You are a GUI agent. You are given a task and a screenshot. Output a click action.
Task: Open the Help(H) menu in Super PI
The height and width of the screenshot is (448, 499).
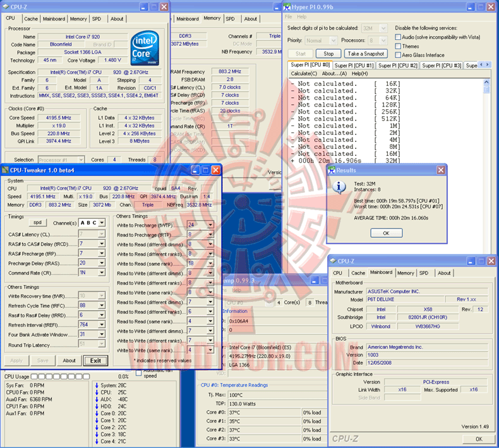click(x=359, y=73)
